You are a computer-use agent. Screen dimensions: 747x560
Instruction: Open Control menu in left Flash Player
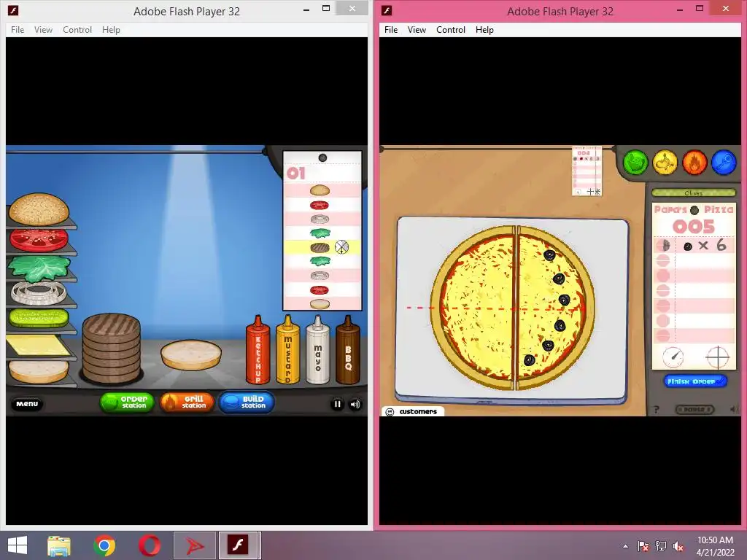click(77, 29)
